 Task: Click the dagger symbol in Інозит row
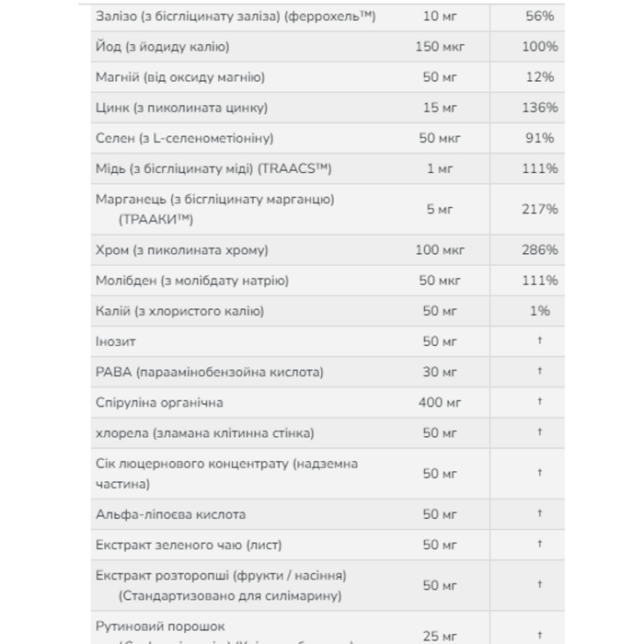point(540,340)
